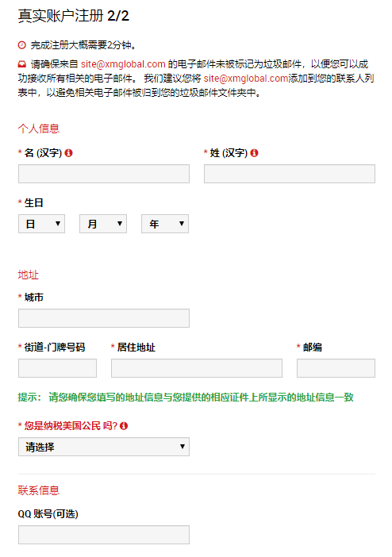
Task: Click the second site@xmglobal.com link
Action: click(x=246, y=79)
